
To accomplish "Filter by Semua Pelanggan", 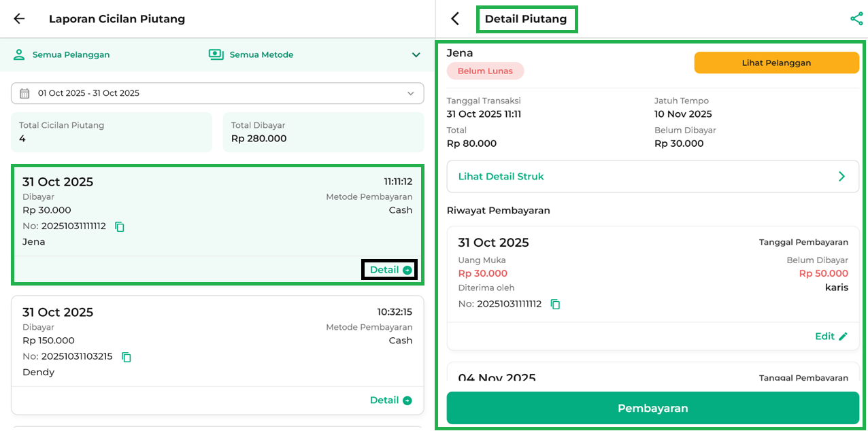I will coord(71,54).
